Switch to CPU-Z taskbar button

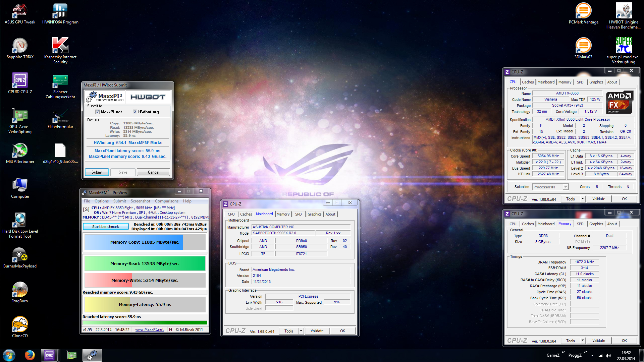[49, 355]
